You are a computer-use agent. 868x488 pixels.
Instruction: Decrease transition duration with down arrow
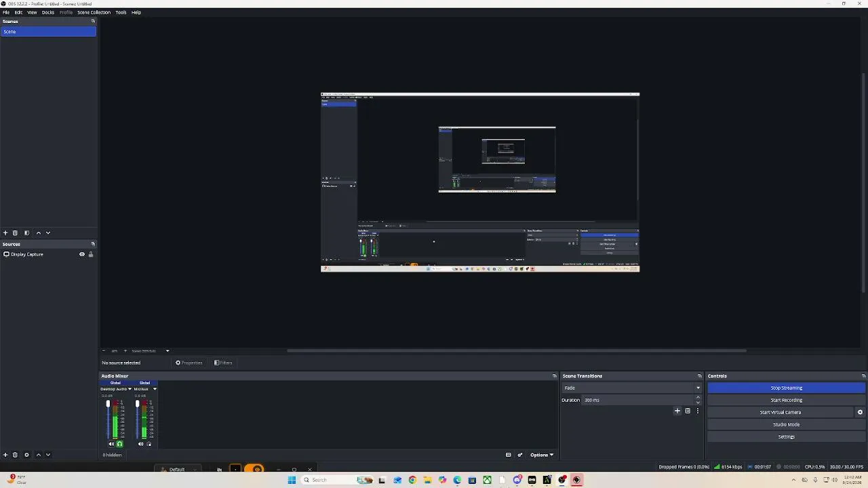pos(698,403)
